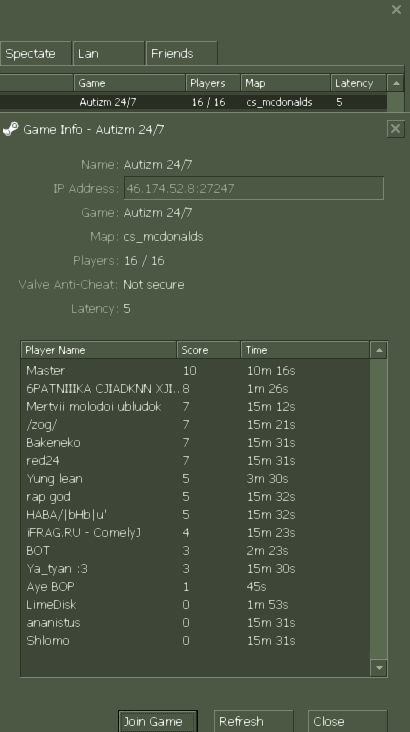The height and width of the screenshot is (732, 410).
Task: Close the server browser window at top
Action: pos(396,9)
